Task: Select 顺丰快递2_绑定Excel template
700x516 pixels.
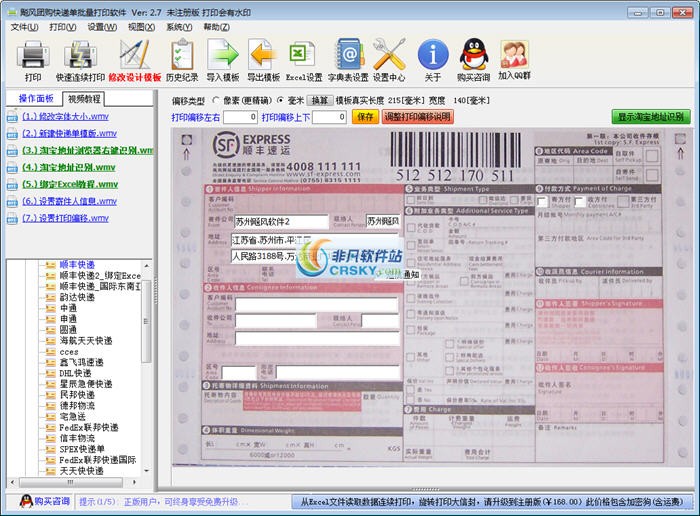Action: (100, 275)
